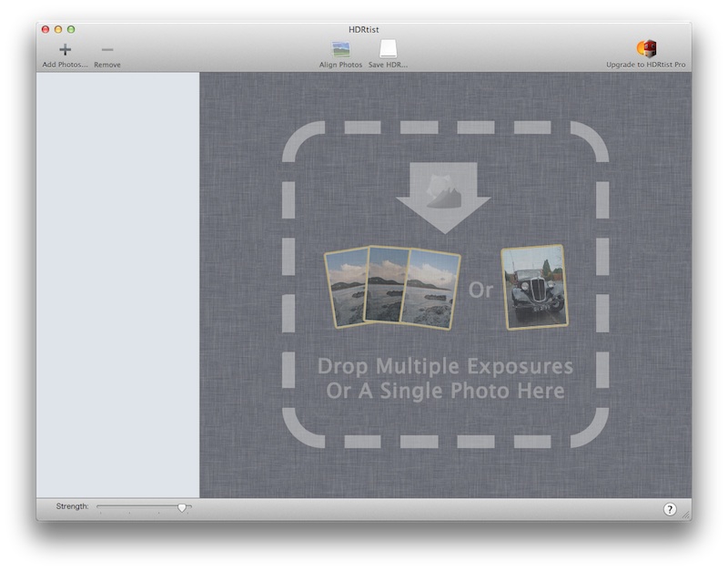Click the large down arrow in drop zone
728x571 pixels.
click(x=443, y=194)
